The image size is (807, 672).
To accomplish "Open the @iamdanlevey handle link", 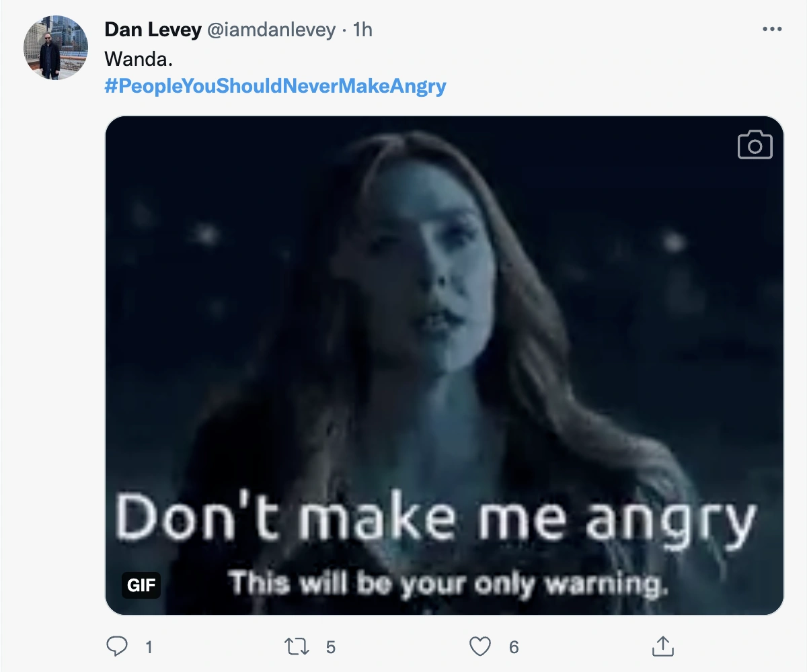I will pyautogui.click(x=268, y=30).
